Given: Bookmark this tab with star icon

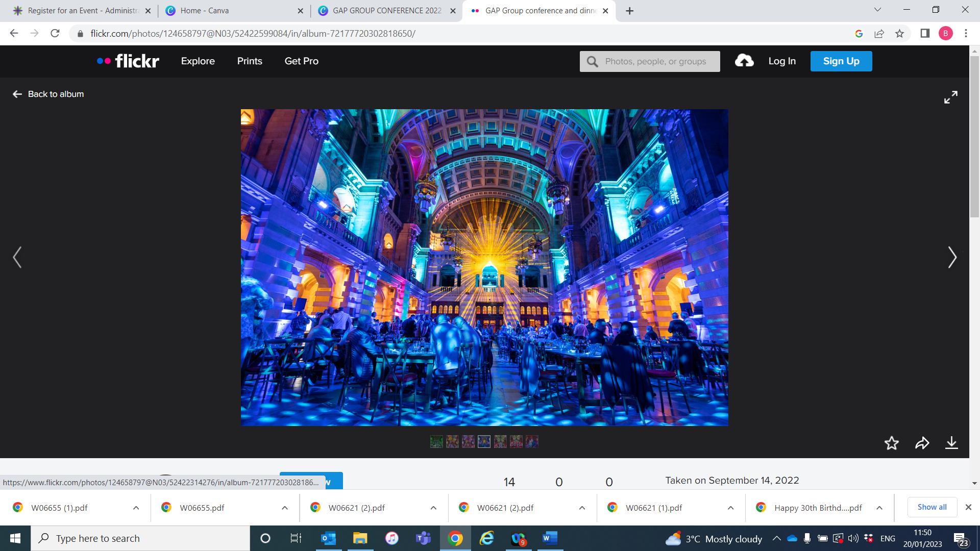Looking at the screenshot, I should point(899,34).
